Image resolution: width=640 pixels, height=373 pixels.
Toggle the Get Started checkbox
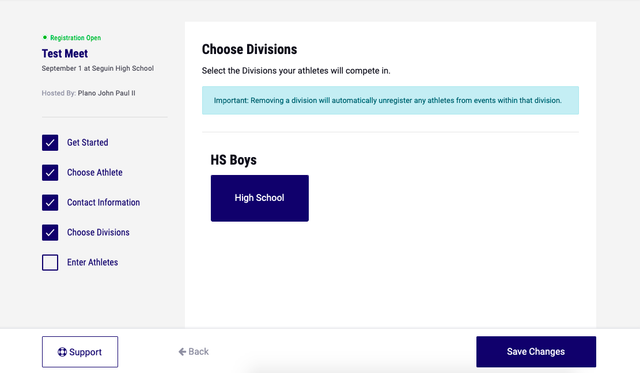coord(50,143)
